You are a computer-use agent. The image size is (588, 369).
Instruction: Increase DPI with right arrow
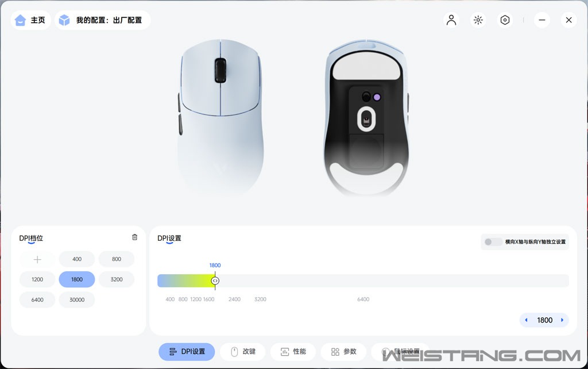pos(562,320)
